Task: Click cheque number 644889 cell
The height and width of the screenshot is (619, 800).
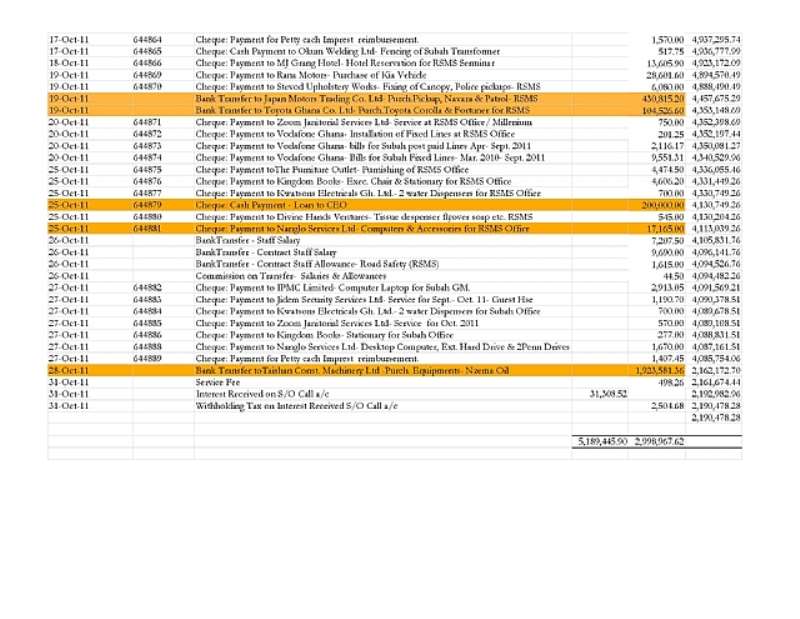Action: point(147,358)
